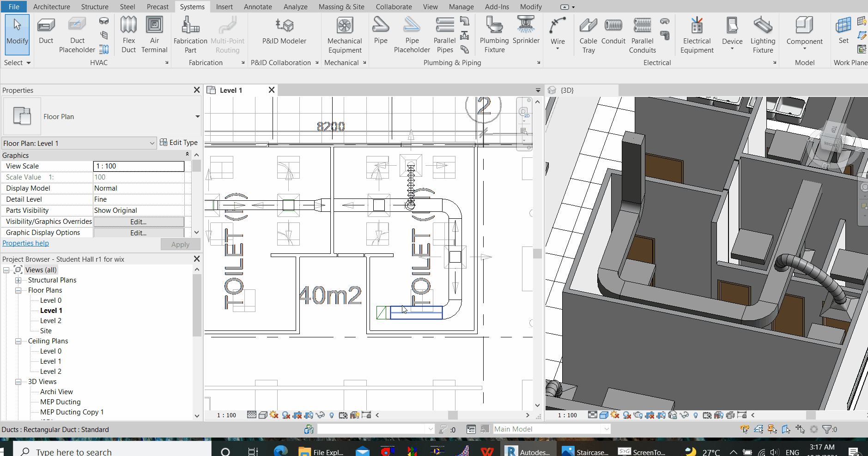Toggle Reveal Hidden Elements in 3D view
The image size is (868, 456).
point(696,415)
